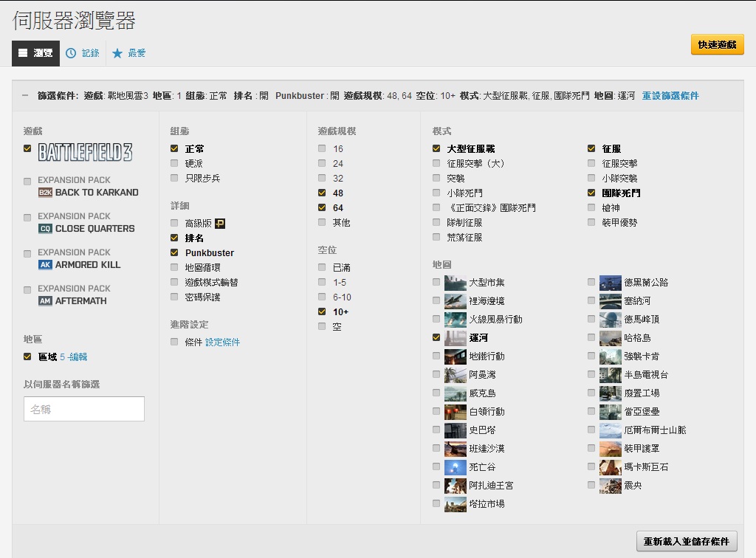Uncheck the 64 player game size
The height and width of the screenshot is (558, 756).
(x=322, y=208)
